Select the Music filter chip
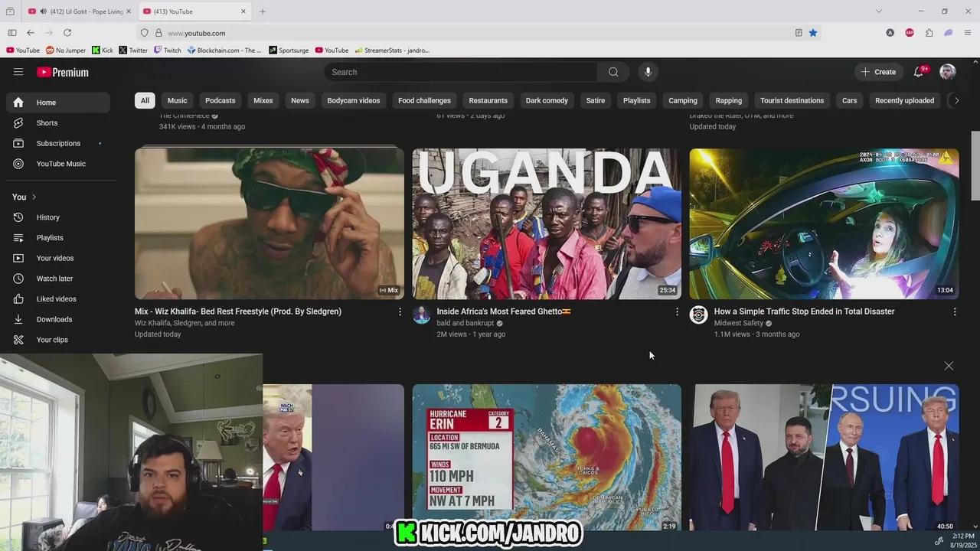The height and width of the screenshot is (551, 980). pos(177,100)
